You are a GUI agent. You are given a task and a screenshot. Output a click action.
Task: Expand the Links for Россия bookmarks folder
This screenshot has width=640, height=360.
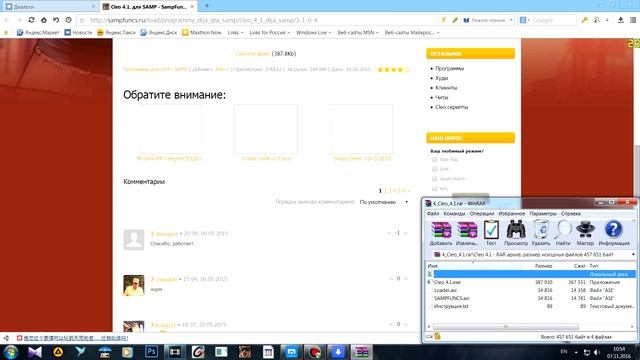[269, 32]
